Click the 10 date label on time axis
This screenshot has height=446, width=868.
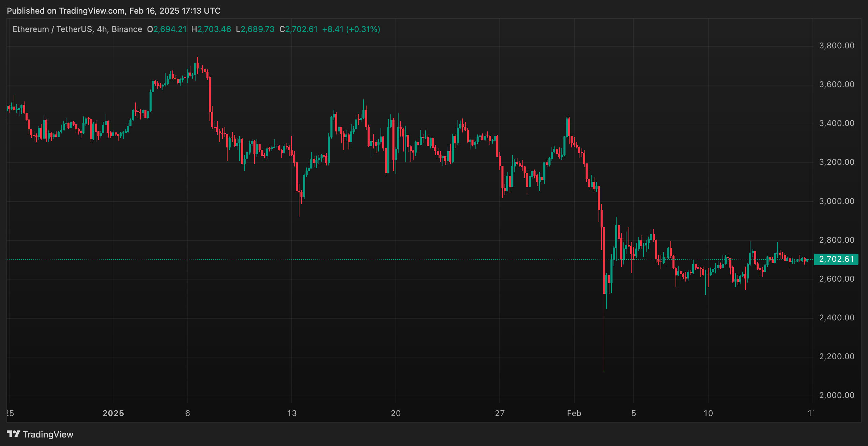point(708,413)
